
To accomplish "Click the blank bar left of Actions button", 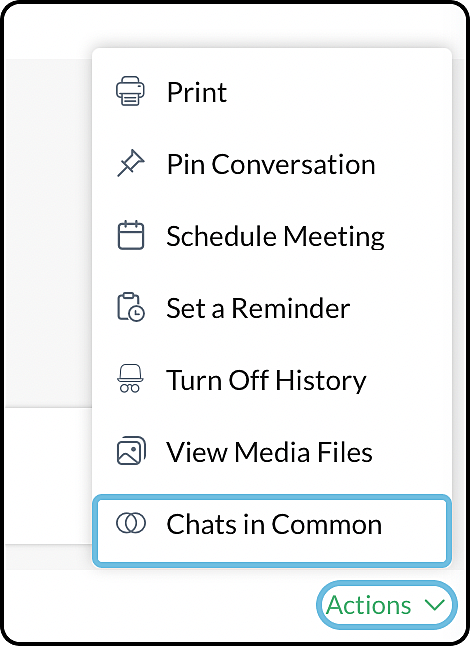I will pos(161,605).
